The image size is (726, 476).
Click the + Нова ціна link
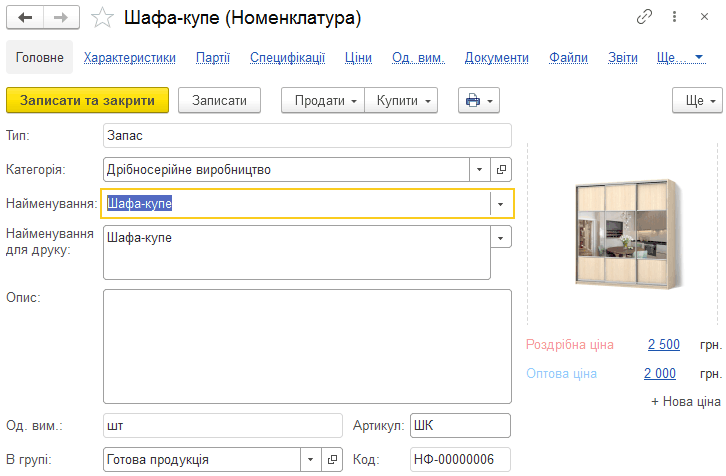coord(686,401)
